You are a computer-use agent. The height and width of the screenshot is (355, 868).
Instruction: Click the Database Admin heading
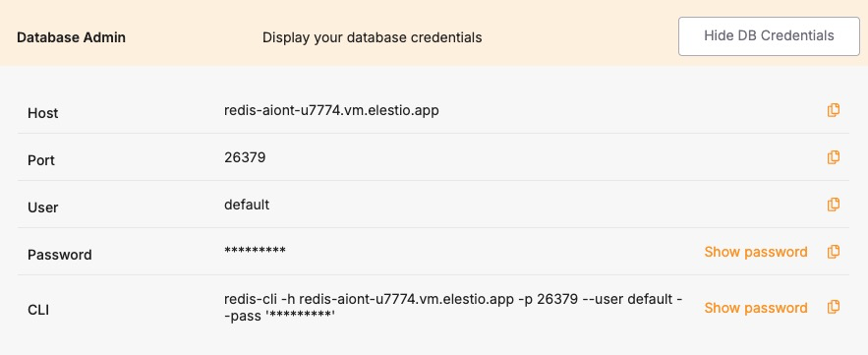(72, 37)
